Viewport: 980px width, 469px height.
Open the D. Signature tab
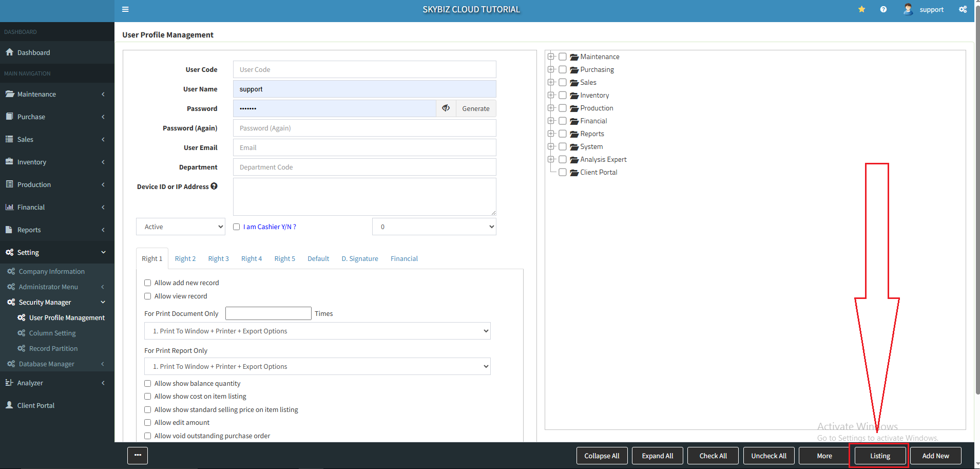tap(359, 259)
